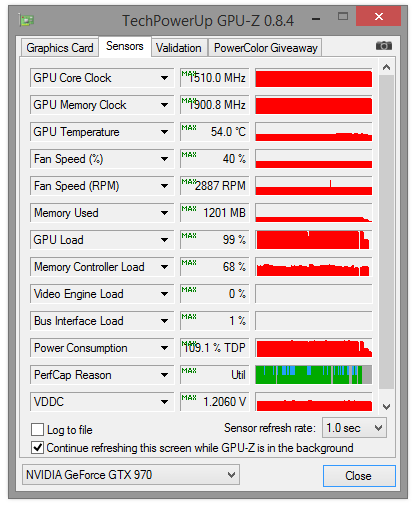Select the Sensors tab
The image size is (413, 505).
click(125, 46)
